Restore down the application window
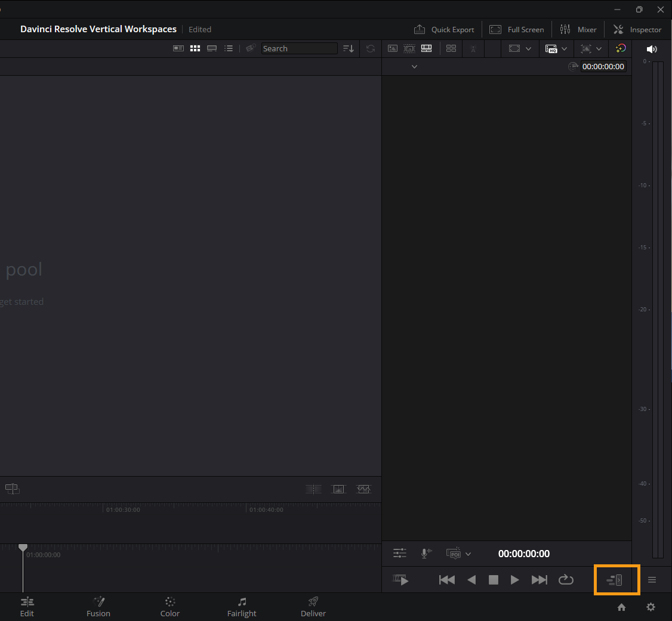This screenshot has height=621, width=672. click(x=639, y=10)
